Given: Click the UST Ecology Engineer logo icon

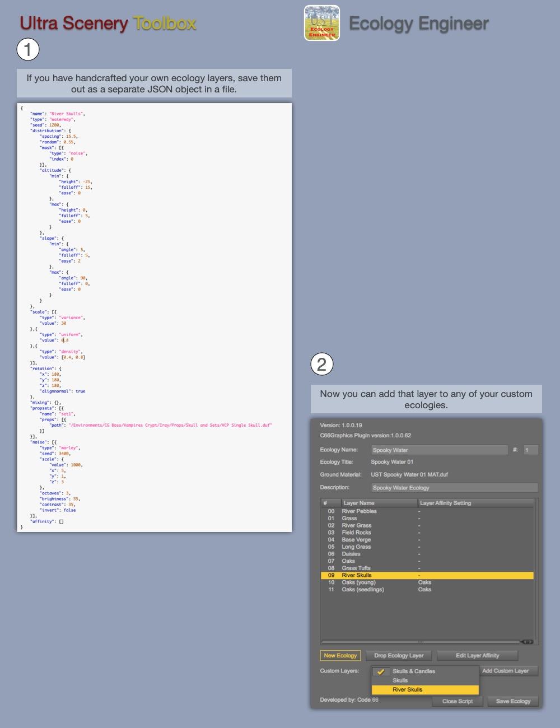Looking at the screenshot, I should coord(322,23).
